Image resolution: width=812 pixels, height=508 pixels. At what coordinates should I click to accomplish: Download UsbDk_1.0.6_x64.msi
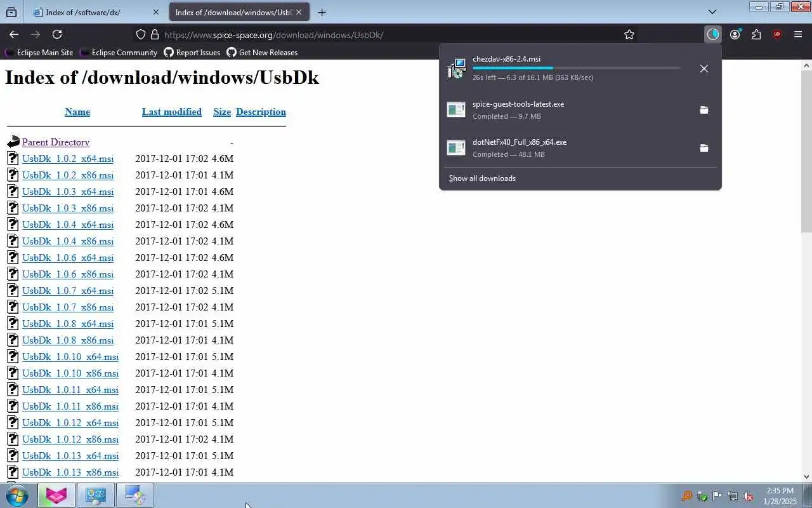click(68, 258)
